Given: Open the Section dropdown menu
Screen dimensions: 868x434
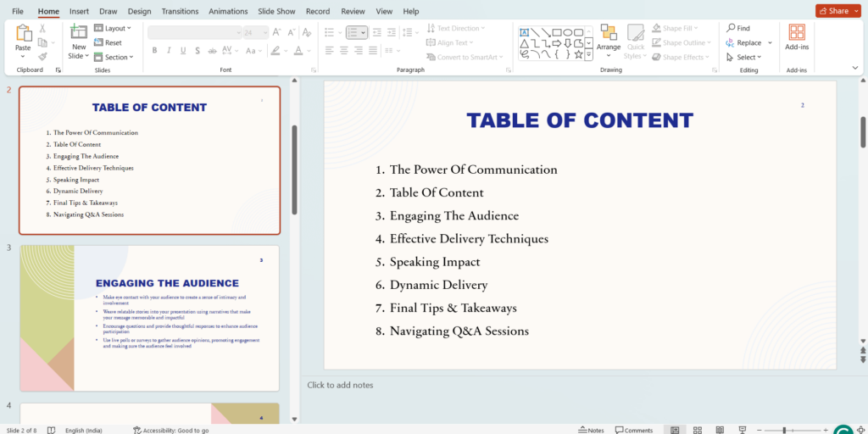Looking at the screenshot, I should click(x=115, y=57).
